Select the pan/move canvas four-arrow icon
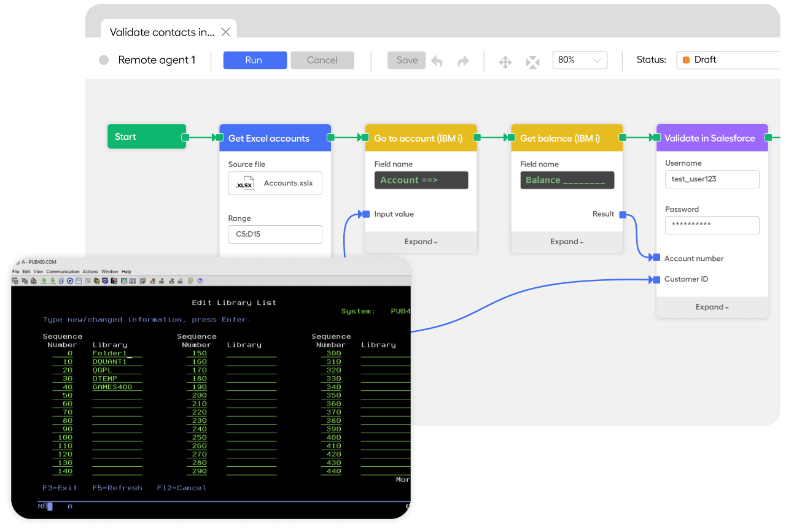The height and width of the screenshot is (532, 786). coord(505,62)
